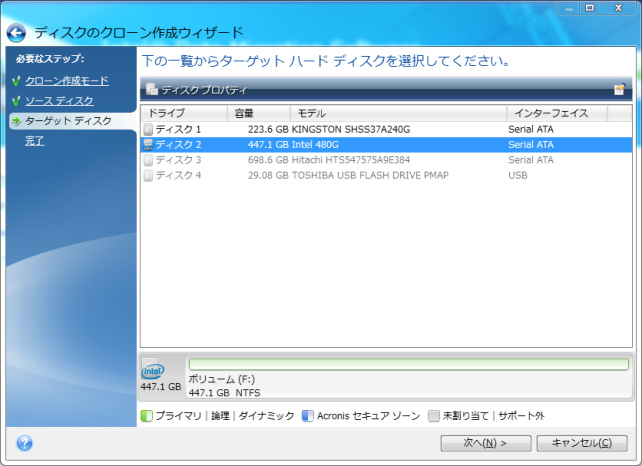Screen dimensions: 642x466
Task: Click the 次へ(N) button
Action: 486,443
